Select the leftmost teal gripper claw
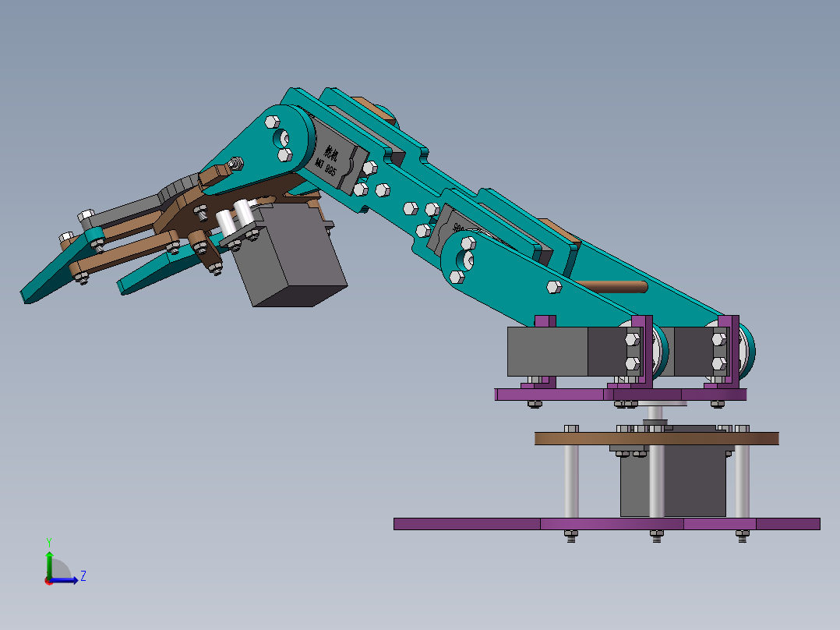 click(x=59, y=271)
